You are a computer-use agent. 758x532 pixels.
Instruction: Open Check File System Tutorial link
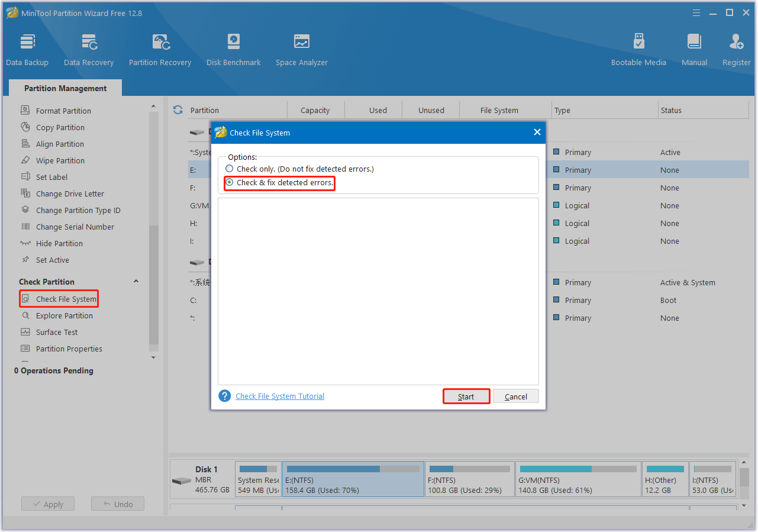pyautogui.click(x=280, y=396)
